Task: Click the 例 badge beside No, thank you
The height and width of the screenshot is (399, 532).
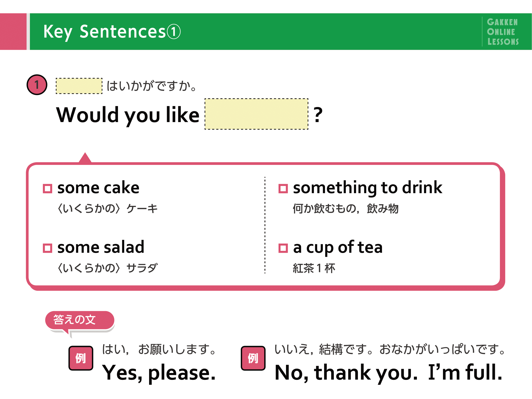Action: pos(253,358)
